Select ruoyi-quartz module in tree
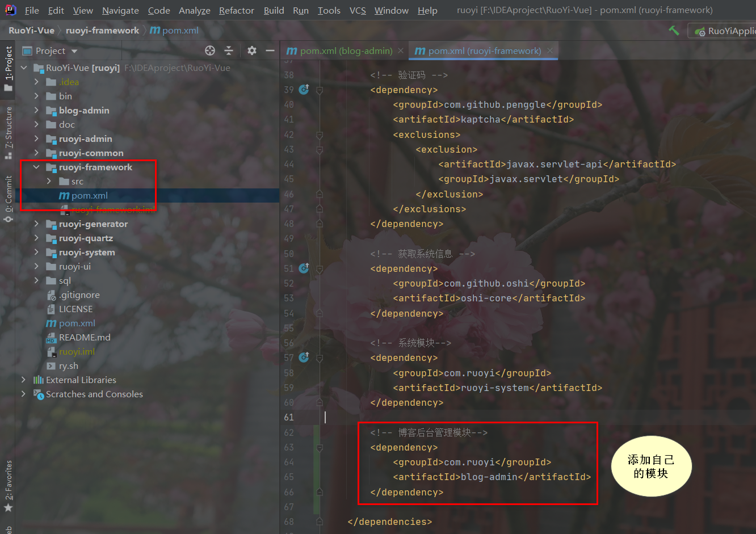This screenshot has height=534, width=756. coord(86,238)
